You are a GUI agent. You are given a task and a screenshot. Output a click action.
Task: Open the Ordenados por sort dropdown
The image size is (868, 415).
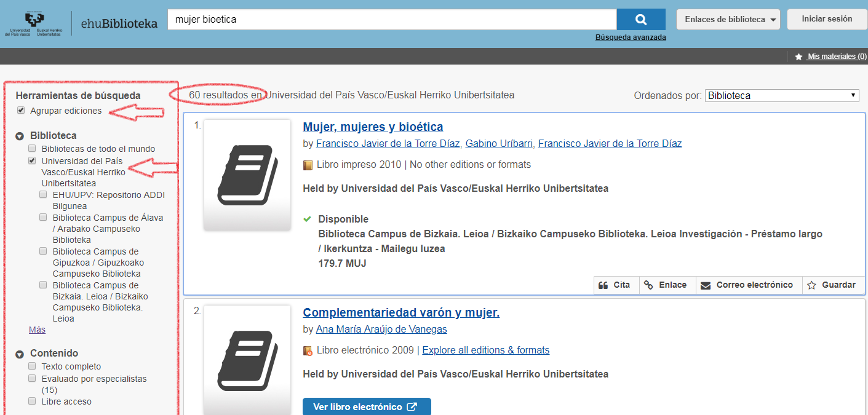pos(782,96)
